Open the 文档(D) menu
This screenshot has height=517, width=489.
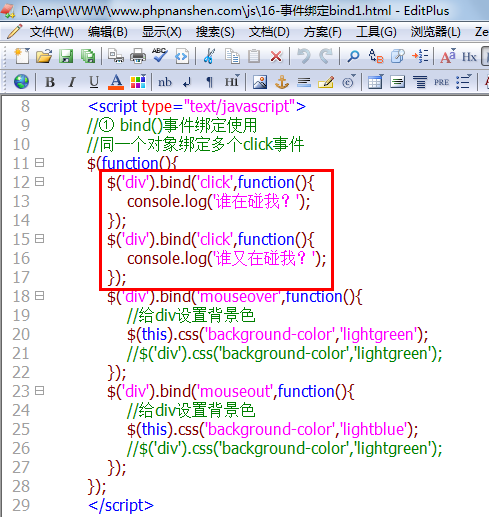point(269,32)
